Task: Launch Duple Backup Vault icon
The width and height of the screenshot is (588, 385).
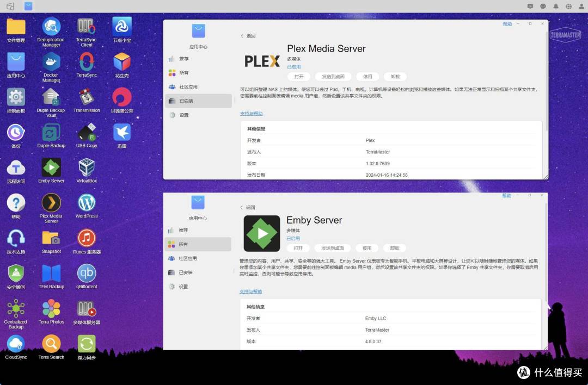Action: click(51, 97)
